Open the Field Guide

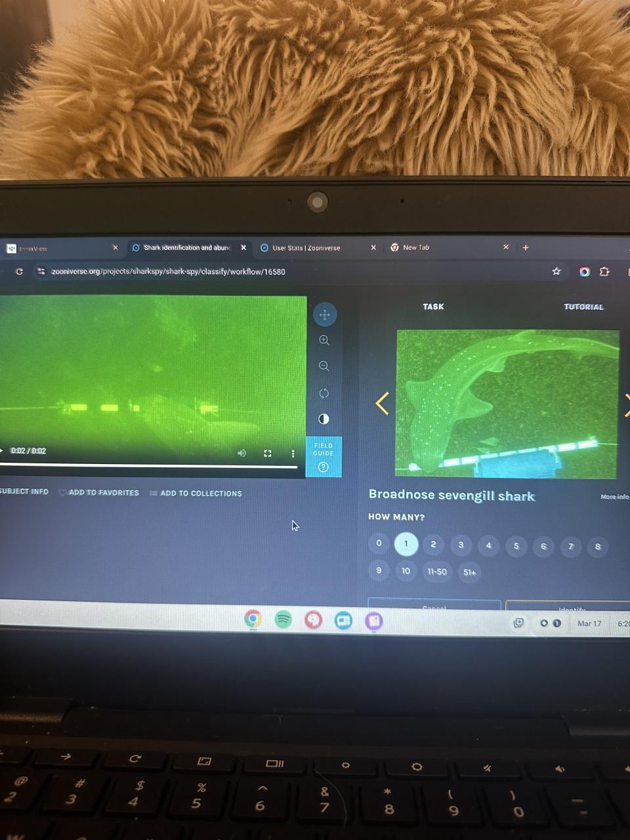tap(324, 457)
